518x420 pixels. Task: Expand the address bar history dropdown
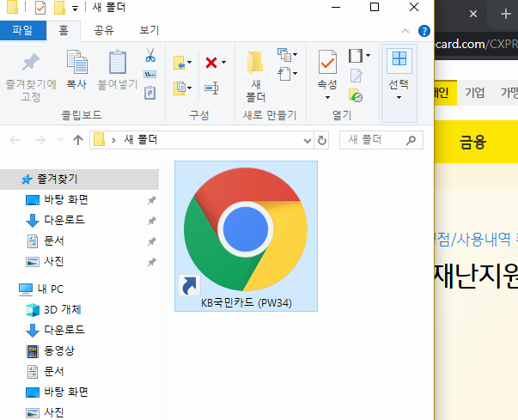coord(308,141)
